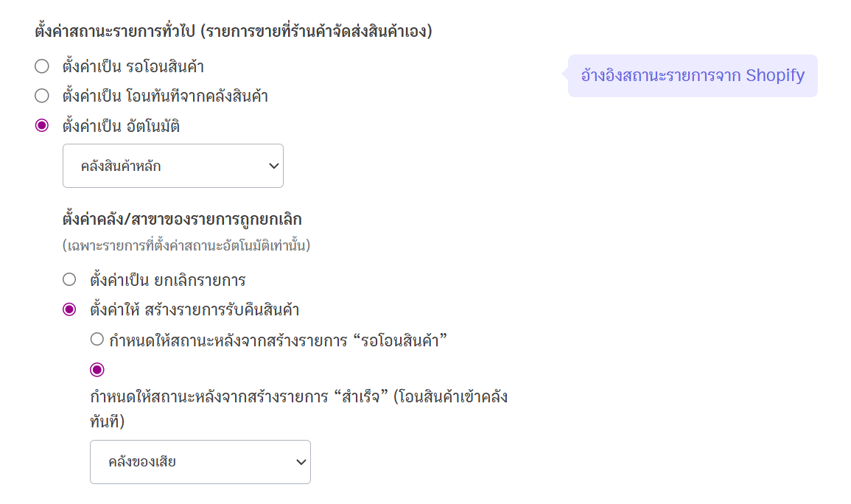Click the ตั้งค่าสถานะรายการทั่วไป section heading
The width and height of the screenshot is (851, 504).
233,32
